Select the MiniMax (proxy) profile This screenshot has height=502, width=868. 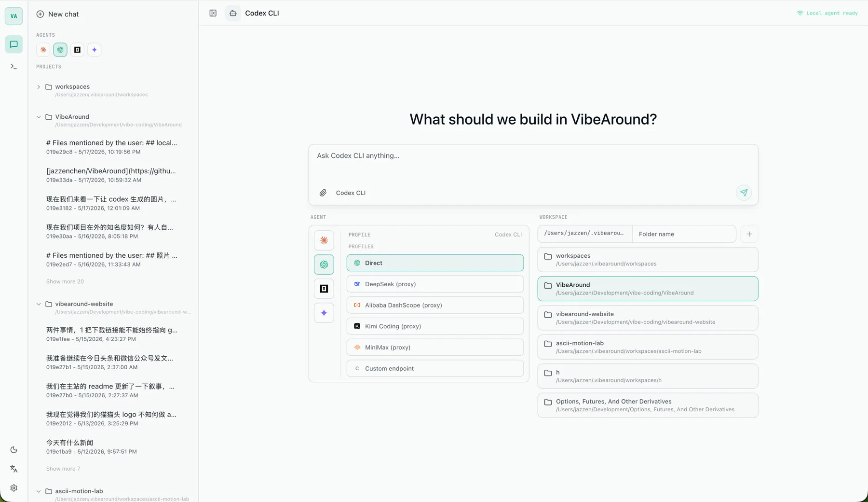point(435,348)
